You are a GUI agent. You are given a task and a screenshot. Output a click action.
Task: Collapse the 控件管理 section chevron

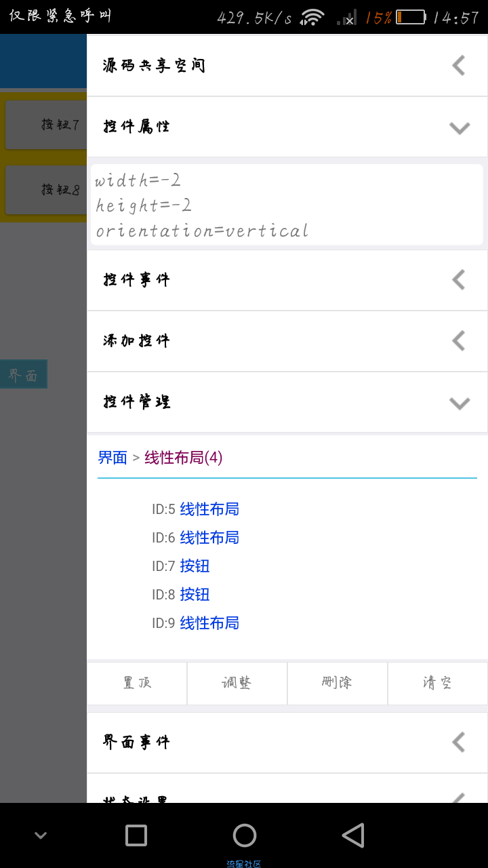coord(460,403)
